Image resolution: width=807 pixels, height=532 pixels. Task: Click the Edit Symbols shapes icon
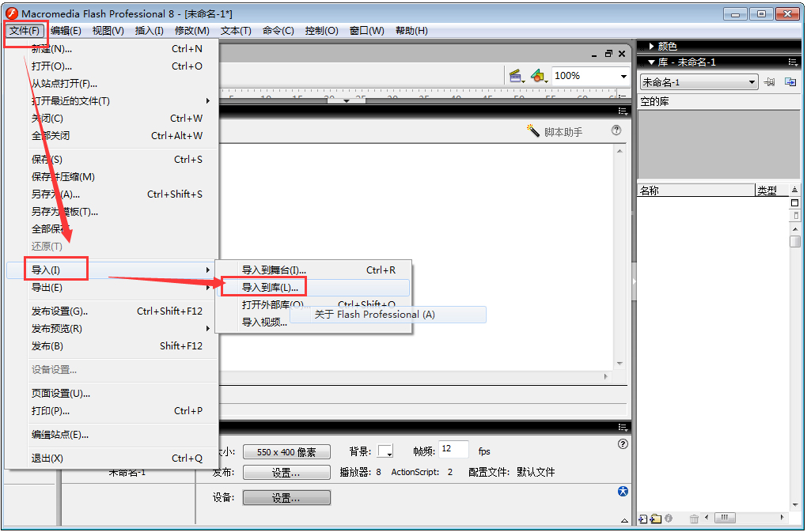(x=538, y=76)
